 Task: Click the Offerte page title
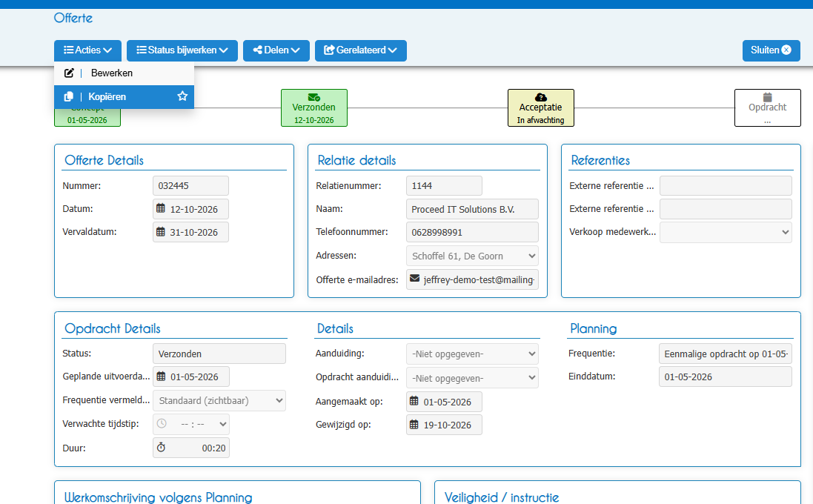(x=73, y=18)
